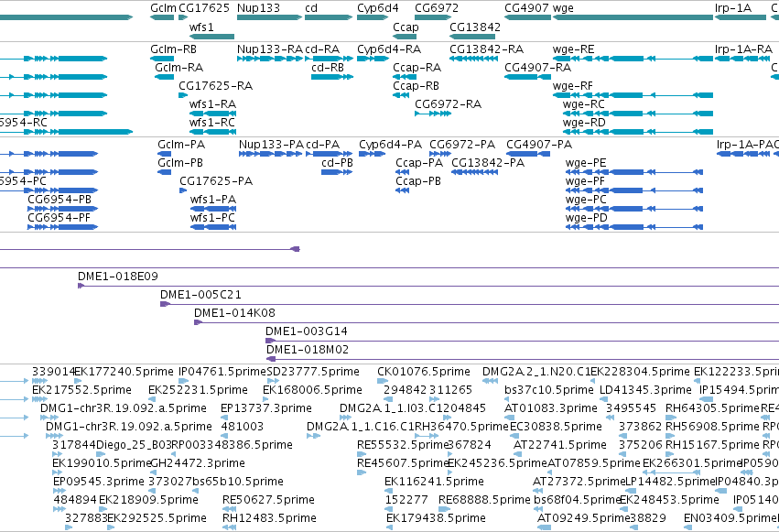Click EST RE68888.5prime
This screenshot has height=532, width=779.
click(x=484, y=500)
